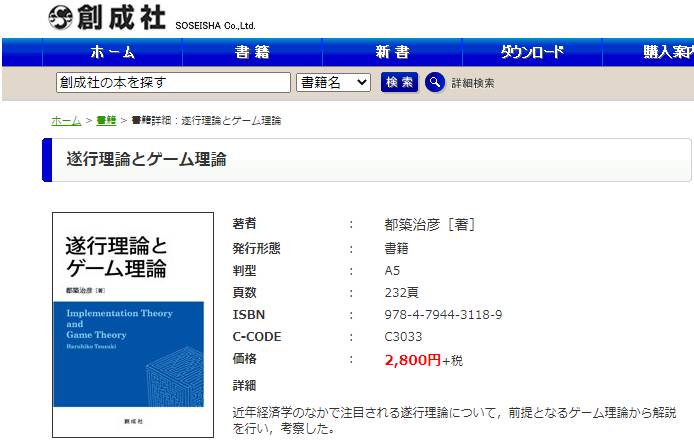Open the 新書 navigation tab

point(392,52)
